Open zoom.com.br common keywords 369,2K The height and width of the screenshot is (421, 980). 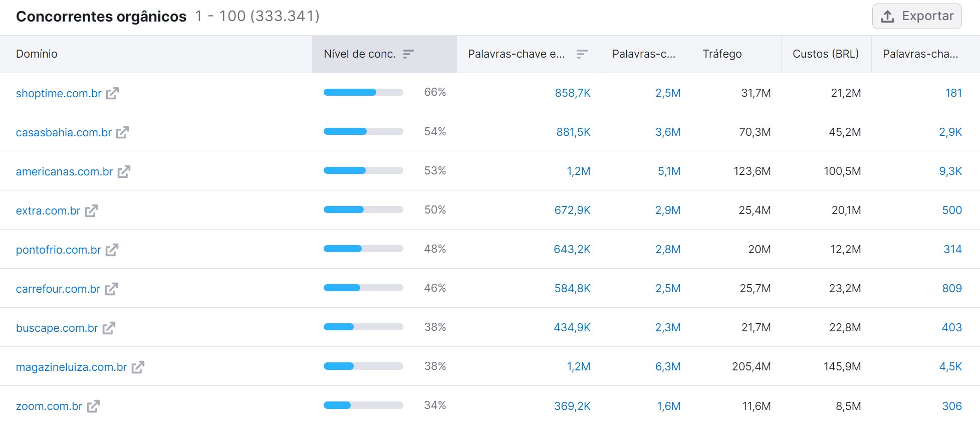coord(572,406)
